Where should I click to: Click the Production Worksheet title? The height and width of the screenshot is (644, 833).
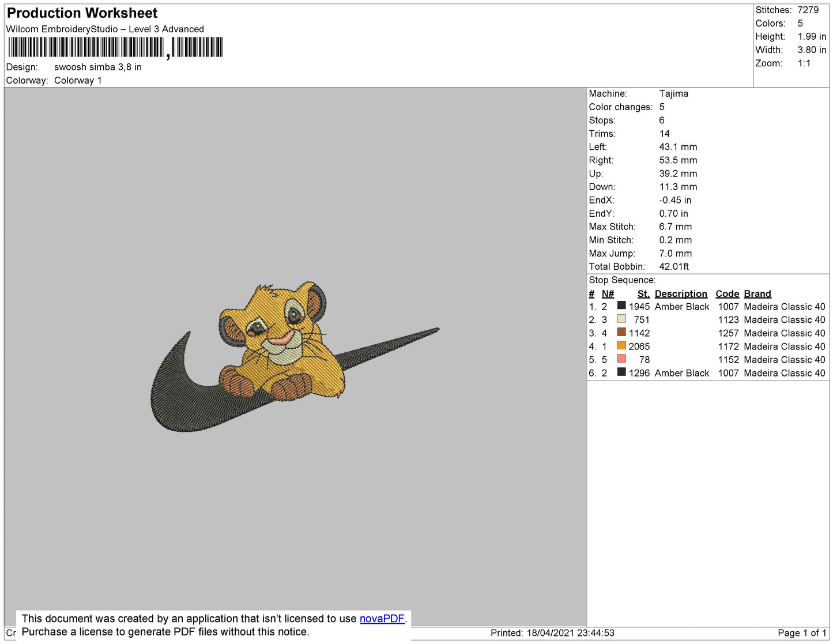pos(82,13)
